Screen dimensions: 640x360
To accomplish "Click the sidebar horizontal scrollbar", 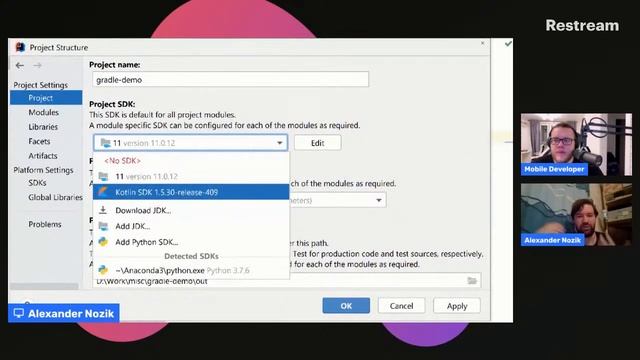I will [44, 287].
